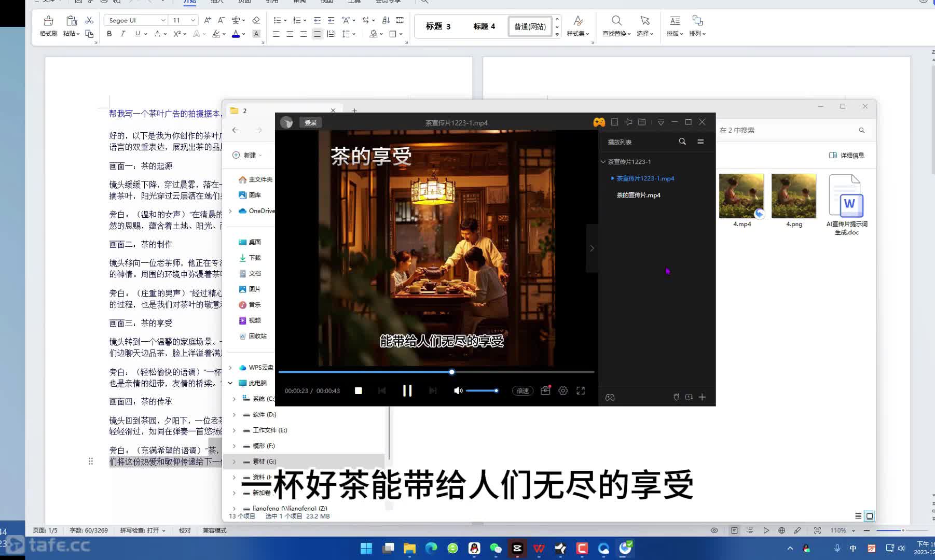The image size is (935, 560).
Task: Toggle Italic formatting in WPS ribbon
Action: click(x=123, y=34)
